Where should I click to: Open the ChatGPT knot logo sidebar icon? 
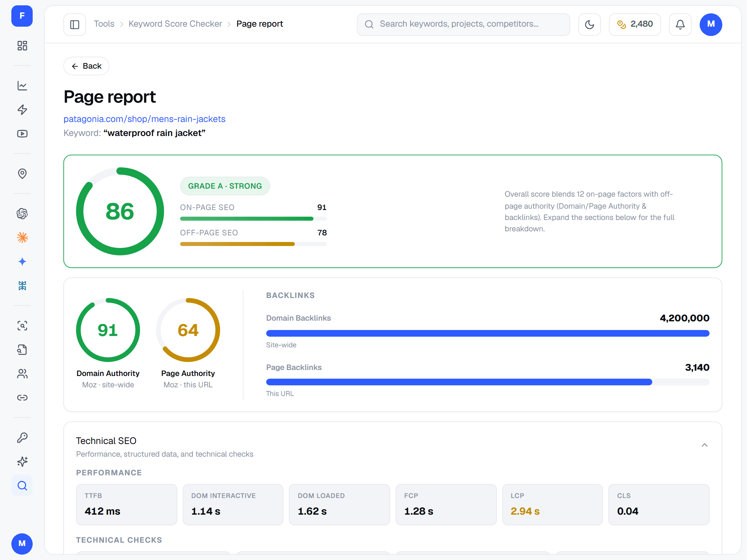(22, 214)
